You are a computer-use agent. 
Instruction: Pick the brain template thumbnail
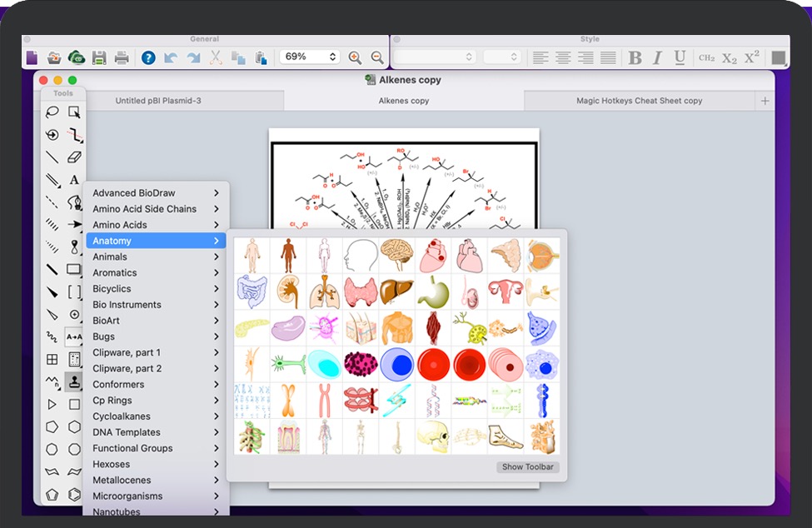396,255
